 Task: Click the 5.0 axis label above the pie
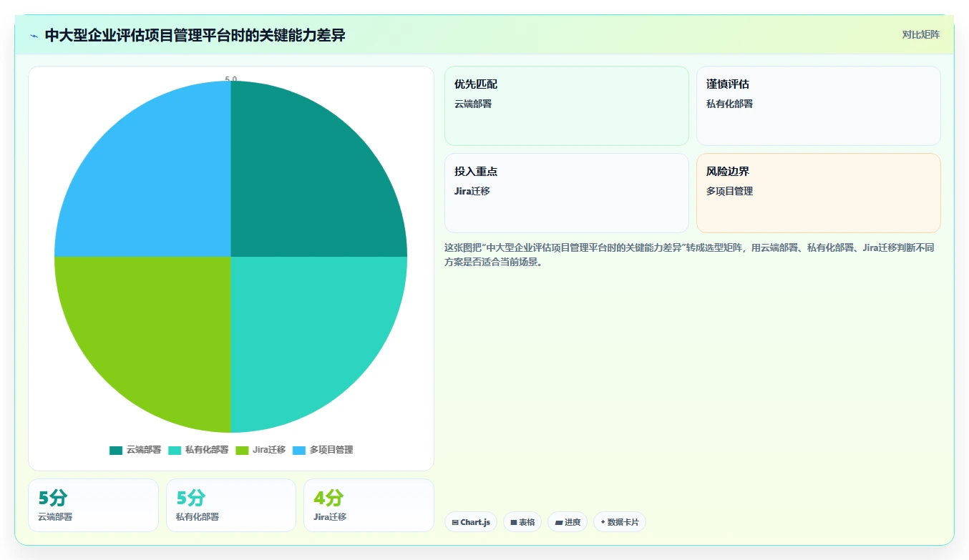pyautogui.click(x=231, y=79)
